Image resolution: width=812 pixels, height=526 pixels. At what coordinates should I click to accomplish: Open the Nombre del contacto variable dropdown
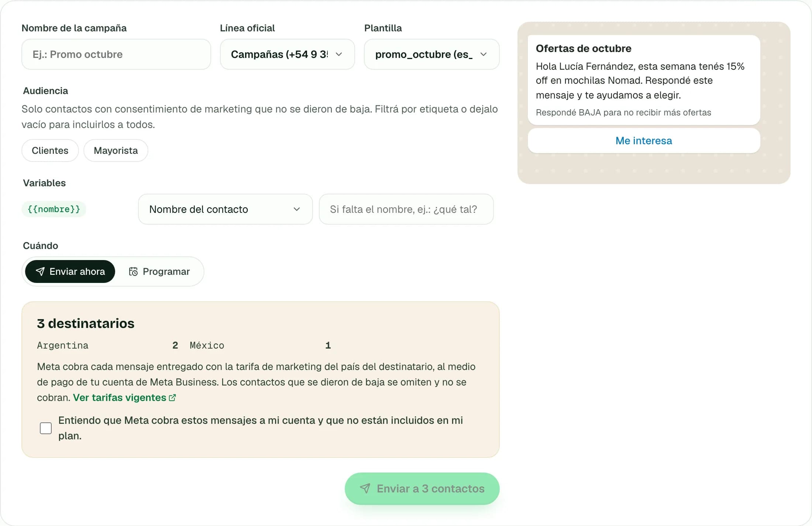[x=225, y=209]
